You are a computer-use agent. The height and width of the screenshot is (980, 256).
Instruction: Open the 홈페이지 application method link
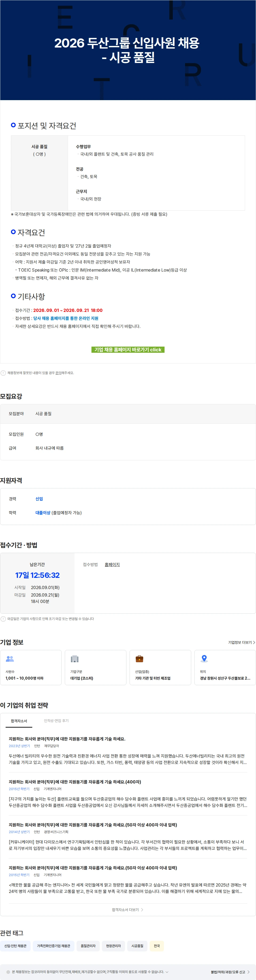[112, 565]
